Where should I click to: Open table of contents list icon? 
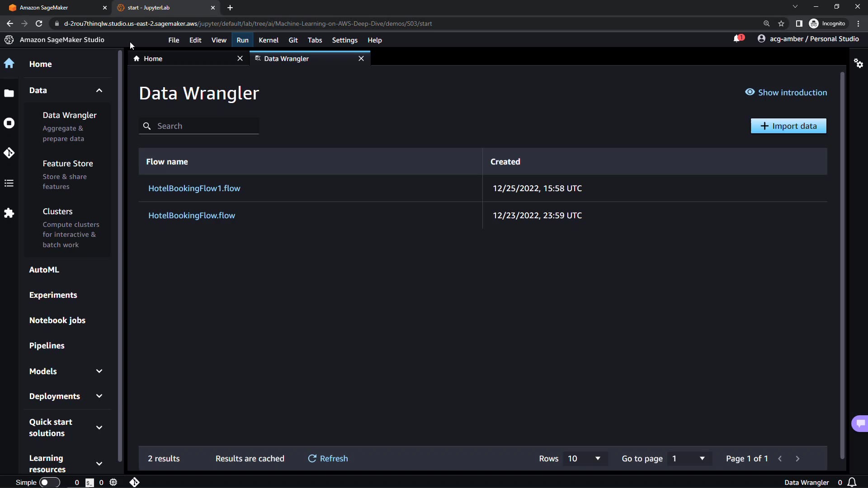[x=9, y=183]
